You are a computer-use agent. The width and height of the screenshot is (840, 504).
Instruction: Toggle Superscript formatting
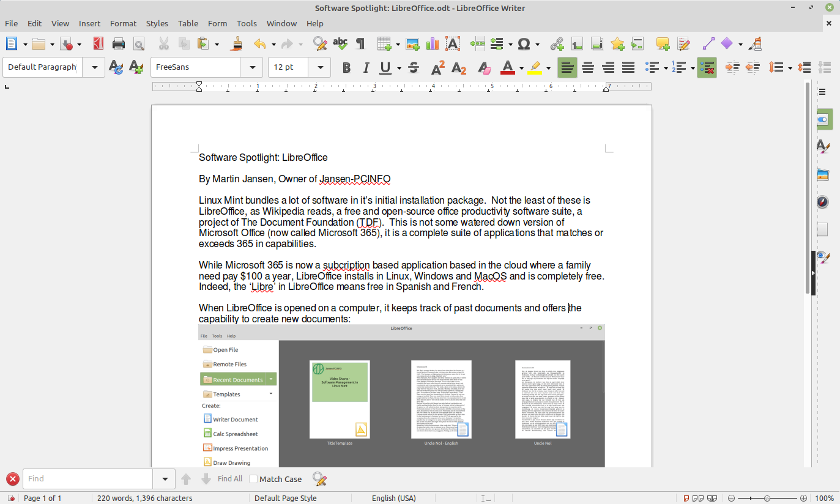pos(438,67)
